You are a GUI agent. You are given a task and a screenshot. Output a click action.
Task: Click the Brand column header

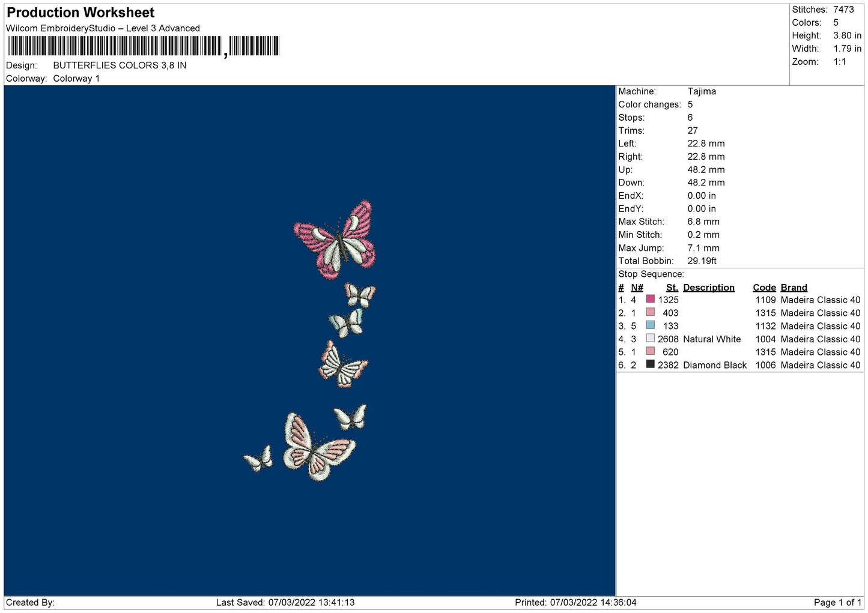(794, 288)
